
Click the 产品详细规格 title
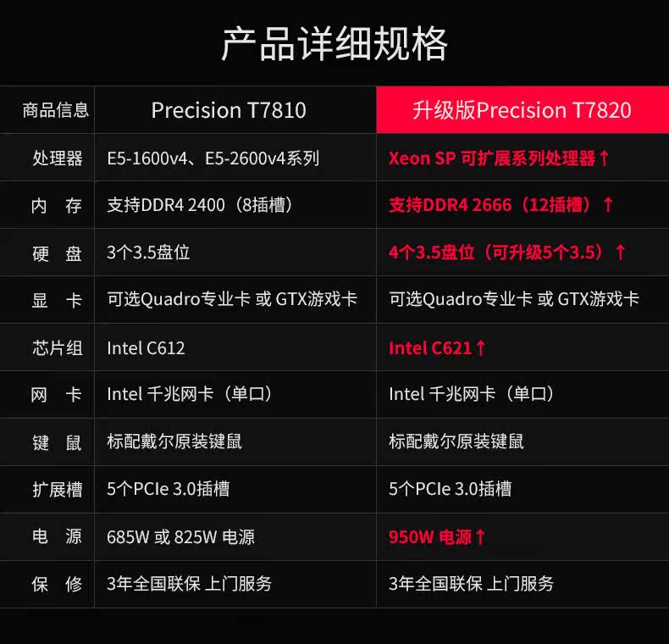[x=334, y=43]
